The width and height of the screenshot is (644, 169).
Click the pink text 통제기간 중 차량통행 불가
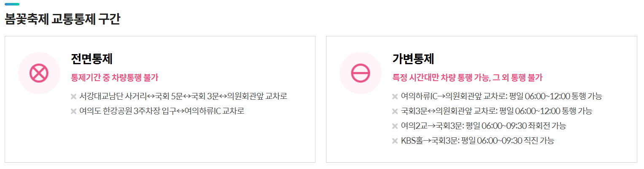tap(115, 78)
